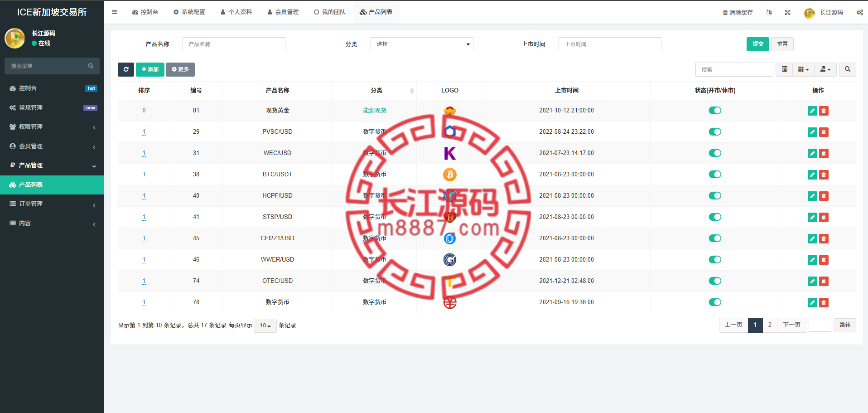Viewport: 868px width, 413px height.
Task: Delete the BTC/USDT row
Action: pos(824,175)
